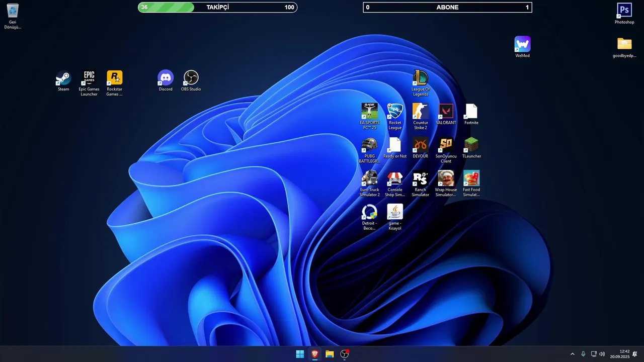Select the goodbyedpi folder on desktop

click(624, 47)
